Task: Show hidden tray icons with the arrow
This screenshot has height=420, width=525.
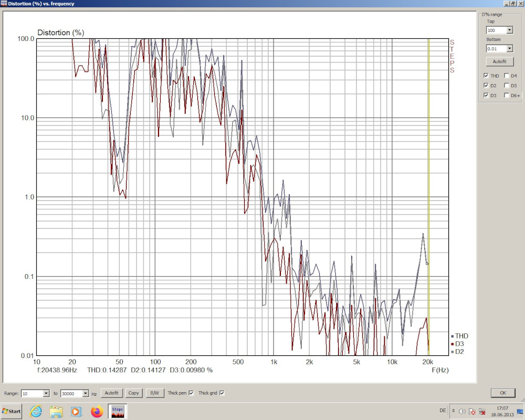Action: pyautogui.click(x=454, y=411)
